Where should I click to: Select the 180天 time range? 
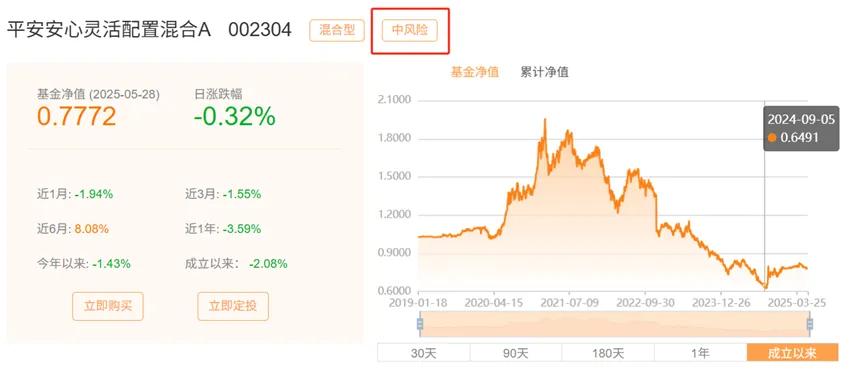point(608,353)
